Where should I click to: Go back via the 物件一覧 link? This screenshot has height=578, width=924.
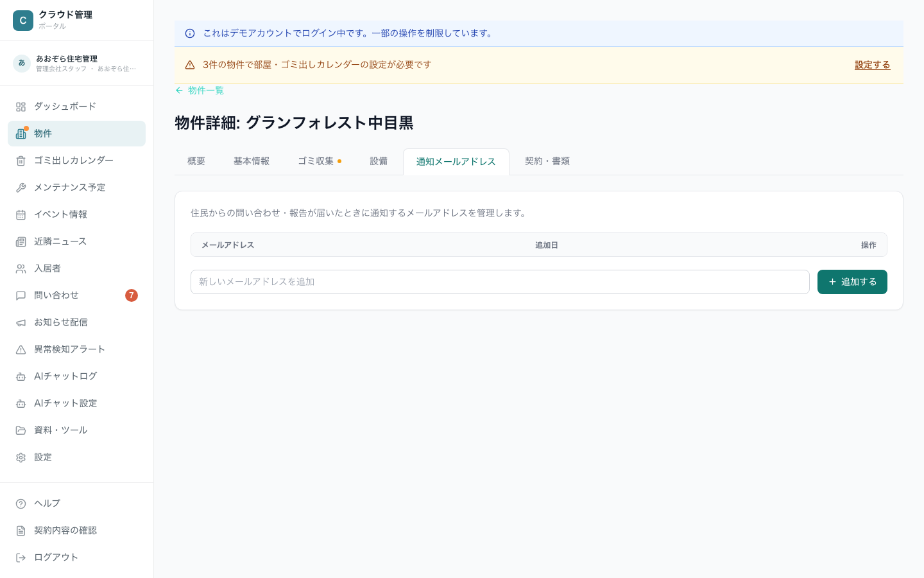coord(200,91)
